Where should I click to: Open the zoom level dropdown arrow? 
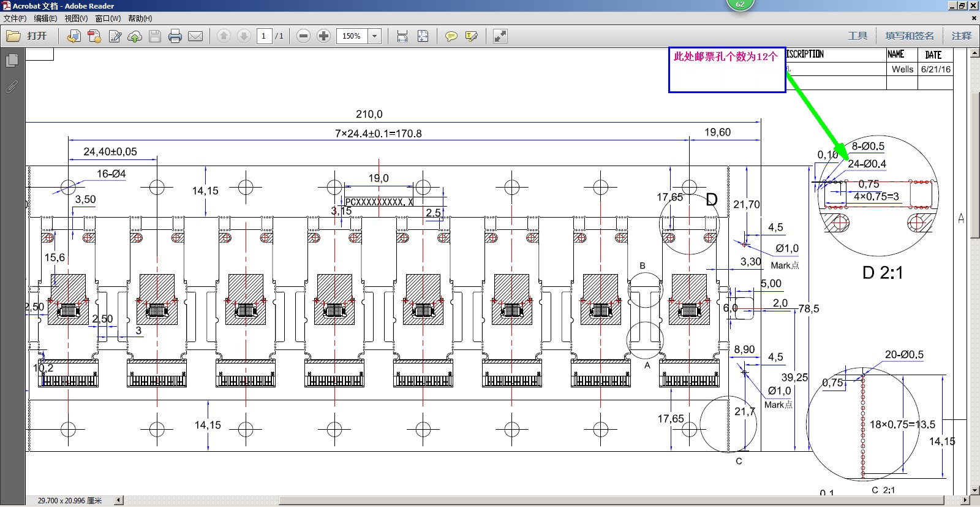tap(375, 36)
